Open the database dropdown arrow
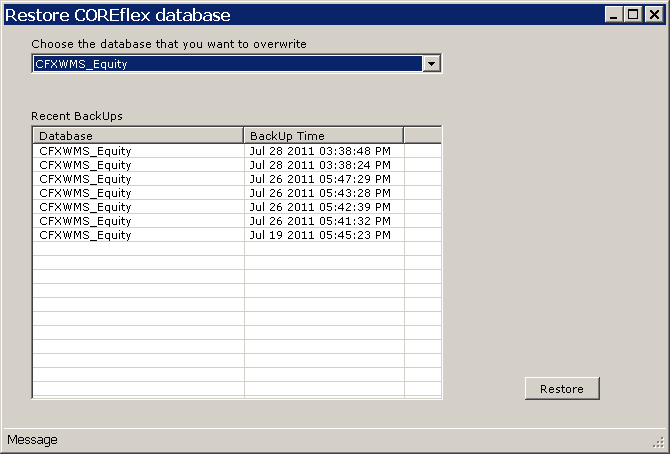The height and width of the screenshot is (454, 670). point(432,64)
